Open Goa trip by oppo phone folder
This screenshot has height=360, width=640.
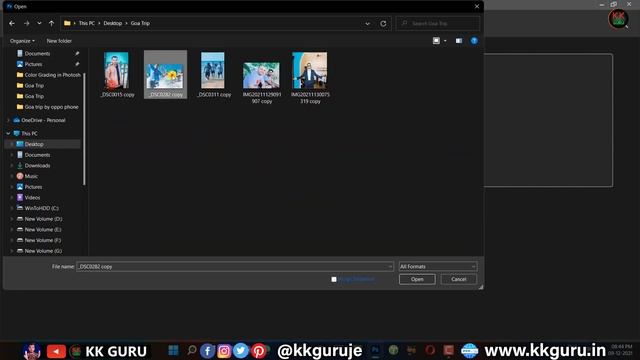[x=51, y=107]
